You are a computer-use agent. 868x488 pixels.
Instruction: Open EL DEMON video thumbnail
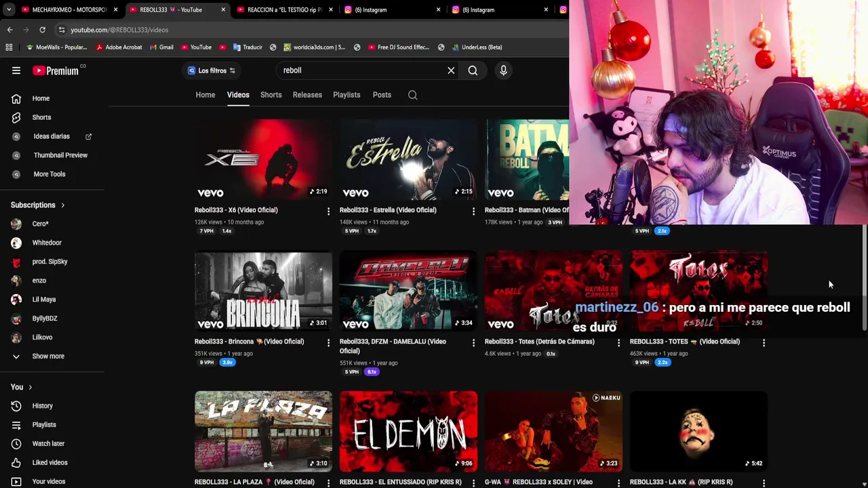(x=408, y=431)
